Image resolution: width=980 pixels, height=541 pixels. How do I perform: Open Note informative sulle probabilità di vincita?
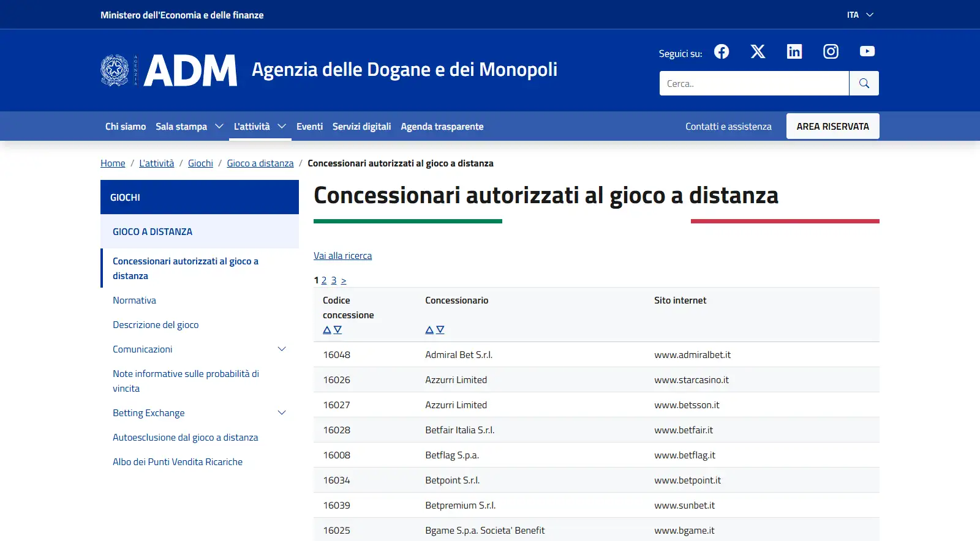pyautogui.click(x=186, y=381)
